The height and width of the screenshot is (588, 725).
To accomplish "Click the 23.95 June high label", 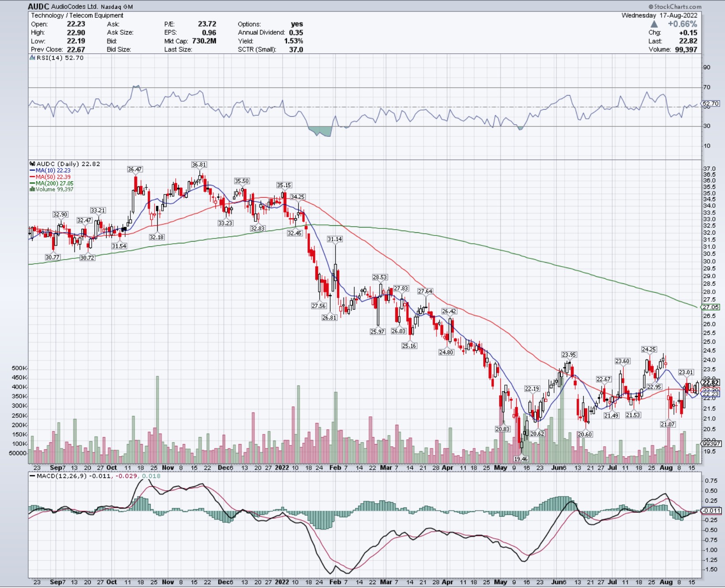I will (569, 355).
